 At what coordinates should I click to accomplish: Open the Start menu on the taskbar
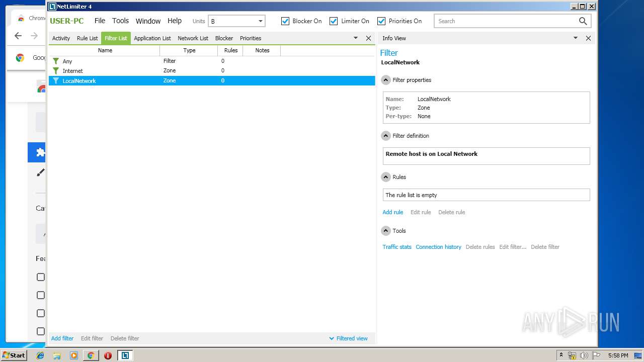tap(14, 355)
